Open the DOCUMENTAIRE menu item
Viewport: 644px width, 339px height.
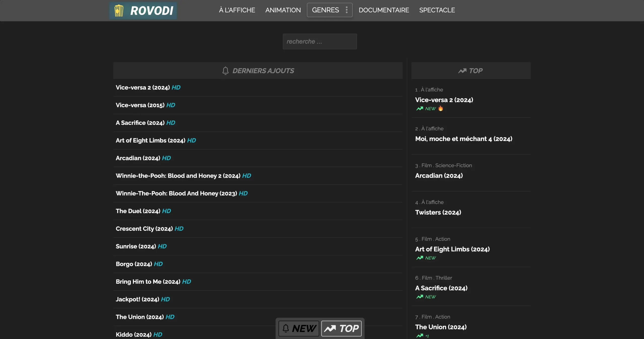(x=384, y=10)
